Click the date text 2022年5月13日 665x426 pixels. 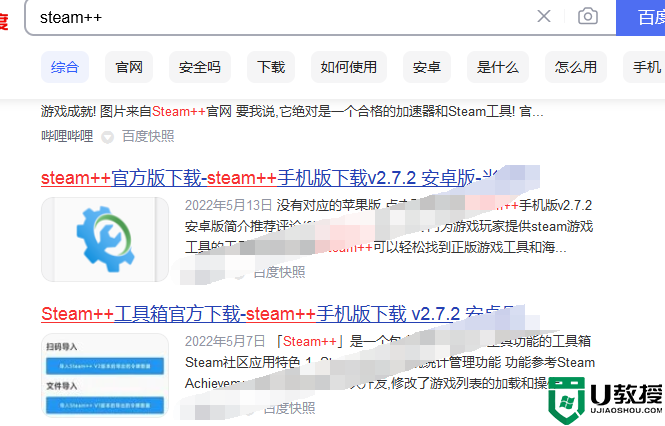[x=228, y=205]
